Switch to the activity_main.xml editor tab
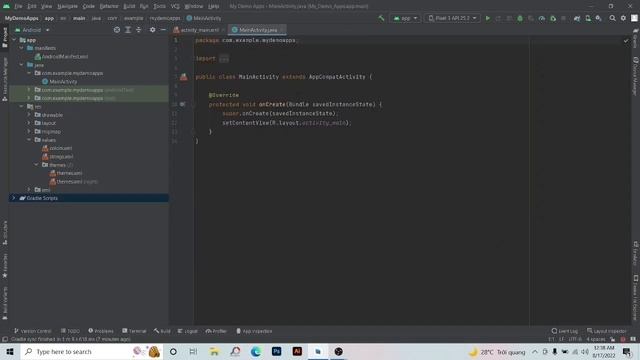640x360 pixels. 198,30
